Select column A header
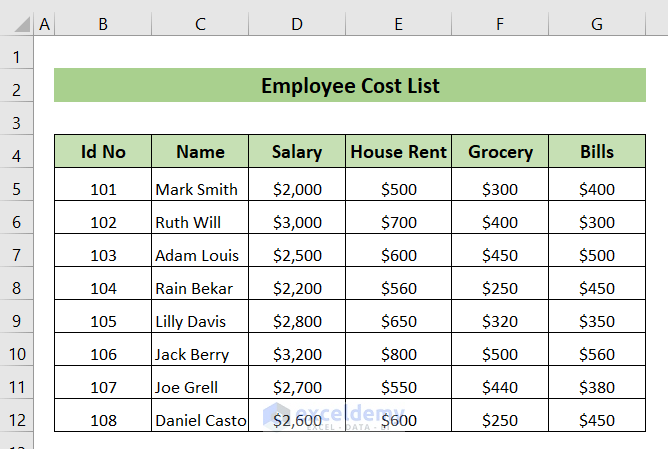668x449 pixels. point(44,23)
